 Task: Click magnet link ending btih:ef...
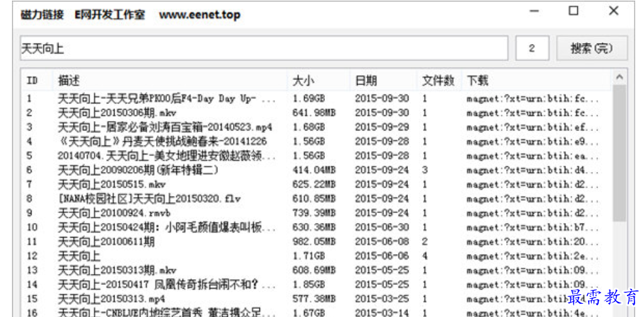(533, 127)
